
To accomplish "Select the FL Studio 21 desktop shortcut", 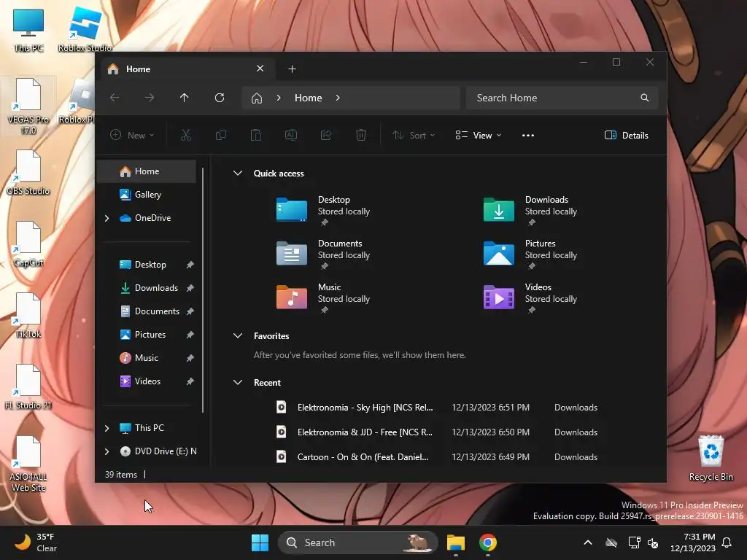I will pyautogui.click(x=28, y=386).
